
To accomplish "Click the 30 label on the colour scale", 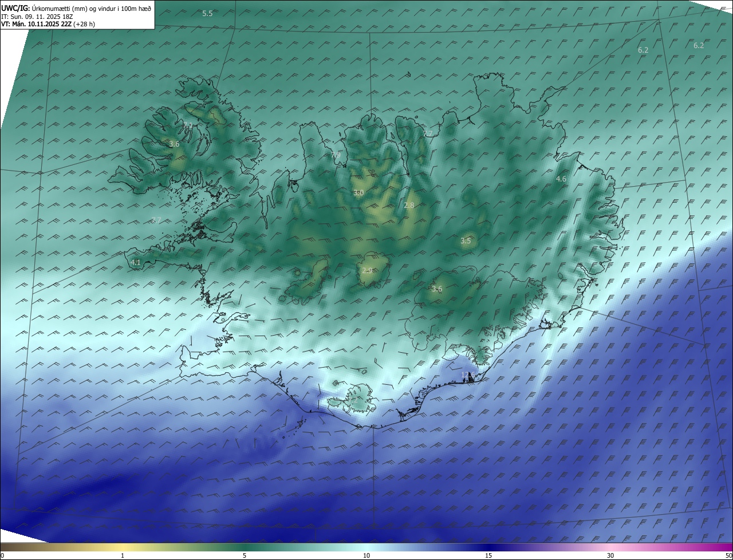I will 610,555.
